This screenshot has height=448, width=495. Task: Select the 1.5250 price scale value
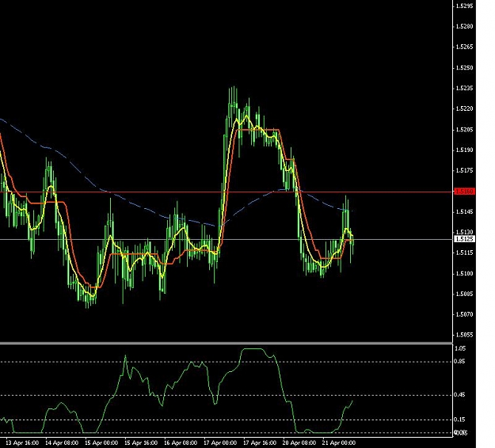pyautogui.click(x=464, y=68)
